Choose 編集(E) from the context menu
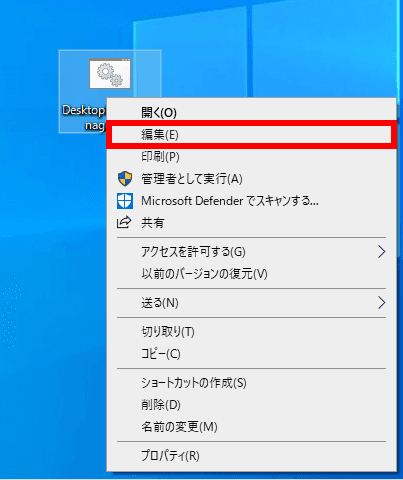This screenshot has width=403, height=480. (x=251, y=135)
